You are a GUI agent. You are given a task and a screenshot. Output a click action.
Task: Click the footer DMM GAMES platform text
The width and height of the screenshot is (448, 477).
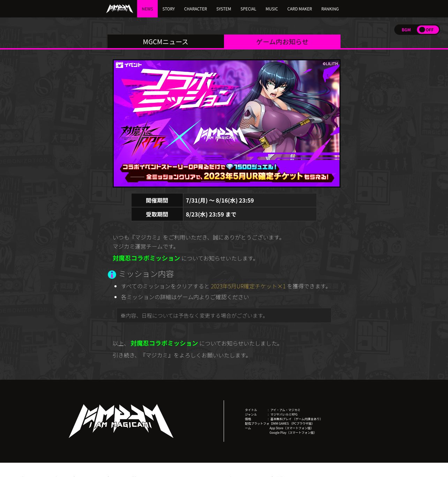click(x=292, y=424)
